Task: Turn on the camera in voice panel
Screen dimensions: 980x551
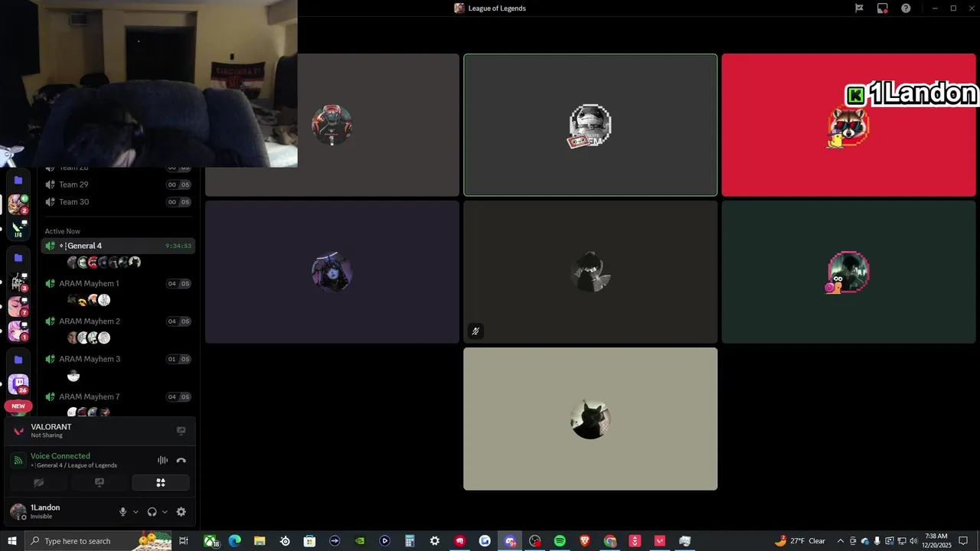Action: coord(39,483)
